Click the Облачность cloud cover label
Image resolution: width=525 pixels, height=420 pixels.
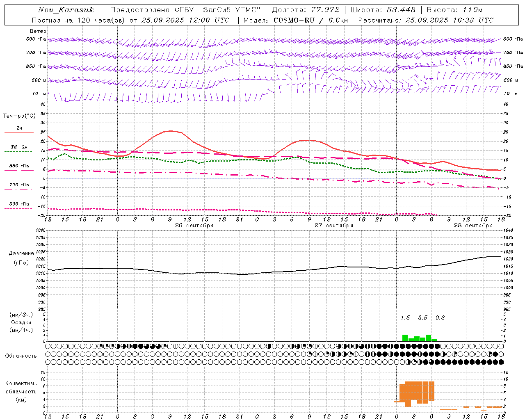(21, 356)
